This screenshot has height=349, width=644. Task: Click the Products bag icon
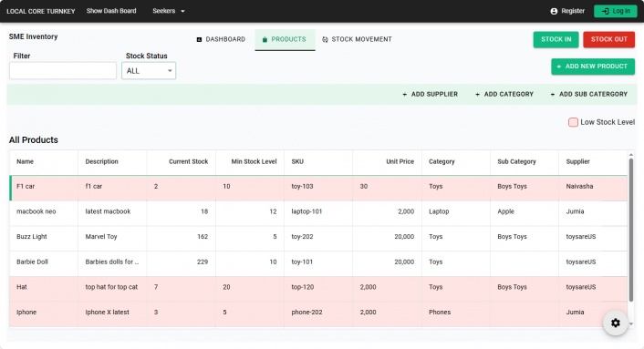265,39
